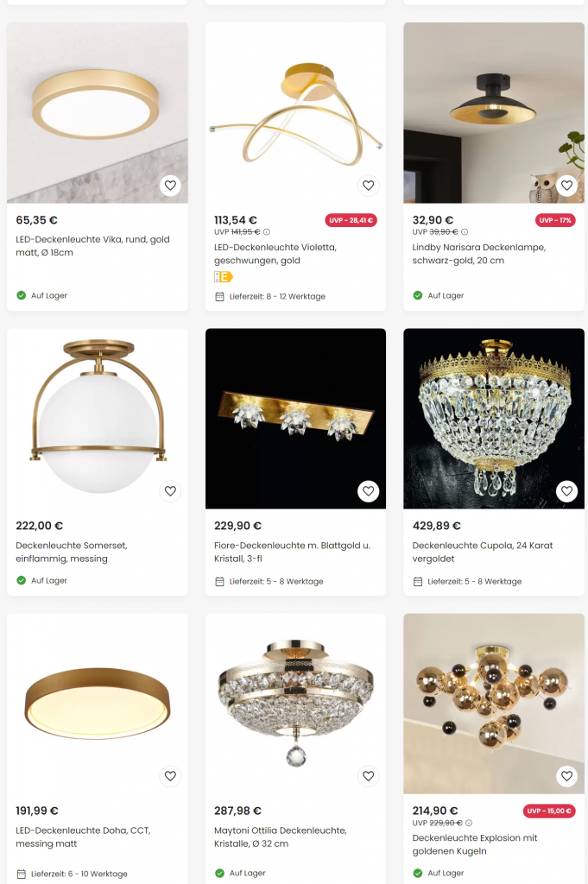Image resolution: width=588 pixels, height=884 pixels.
Task: Click the UVP -17% discount badge
Action: (555, 221)
